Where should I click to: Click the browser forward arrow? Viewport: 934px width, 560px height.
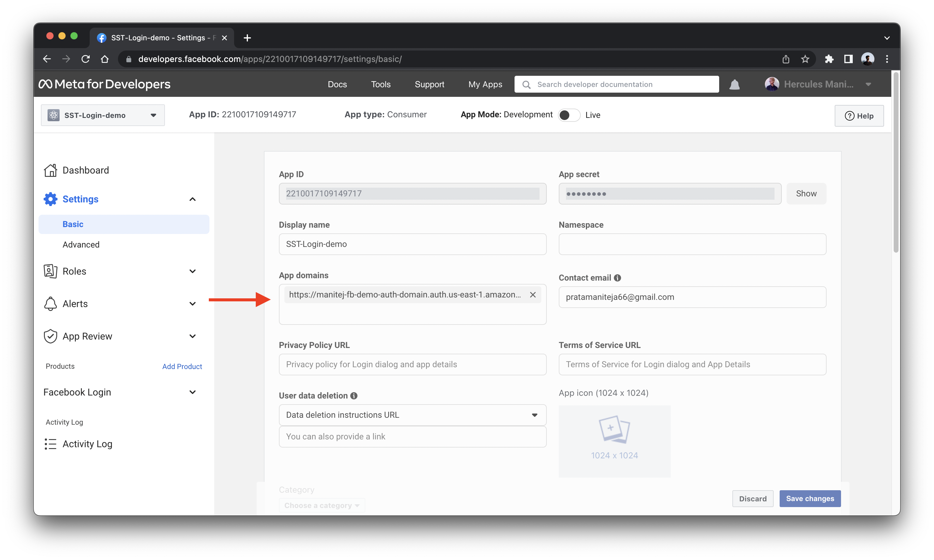66,59
